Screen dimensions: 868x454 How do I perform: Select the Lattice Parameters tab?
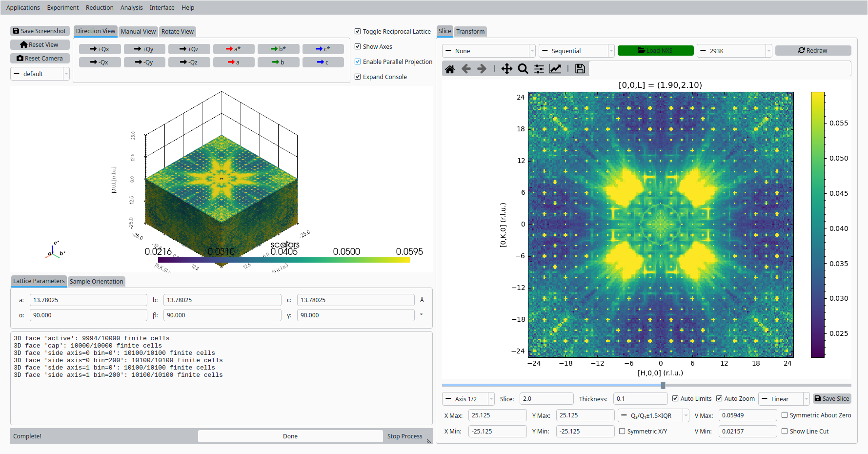click(x=39, y=281)
